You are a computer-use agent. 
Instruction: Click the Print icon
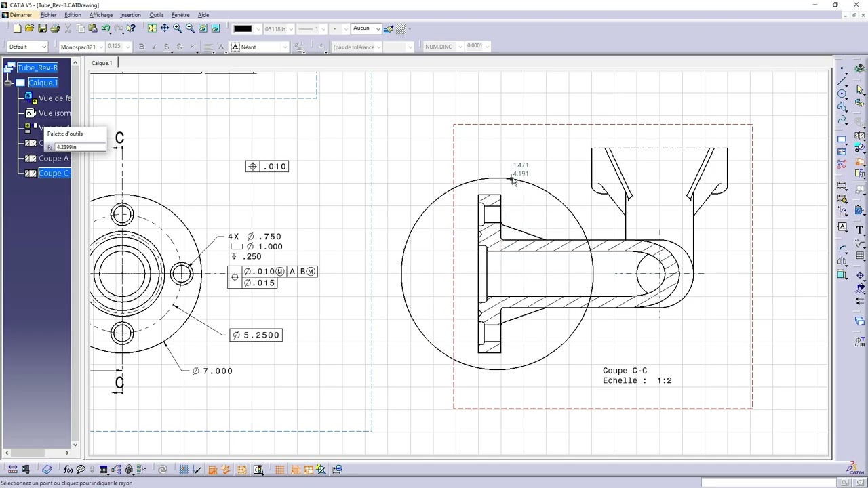tap(55, 28)
